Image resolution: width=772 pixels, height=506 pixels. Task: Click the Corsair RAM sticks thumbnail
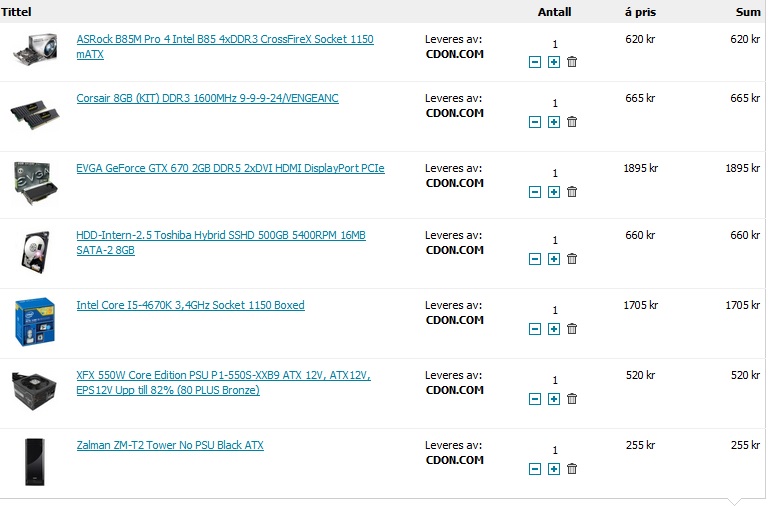[35, 114]
